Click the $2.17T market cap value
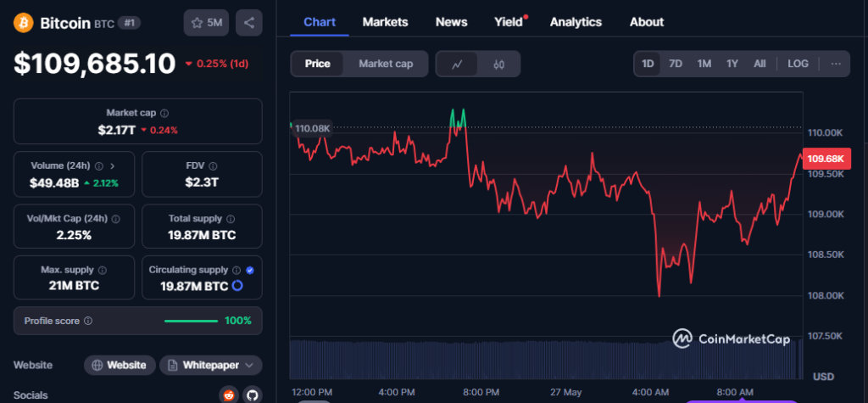868x403 pixels. pyautogui.click(x=117, y=131)
